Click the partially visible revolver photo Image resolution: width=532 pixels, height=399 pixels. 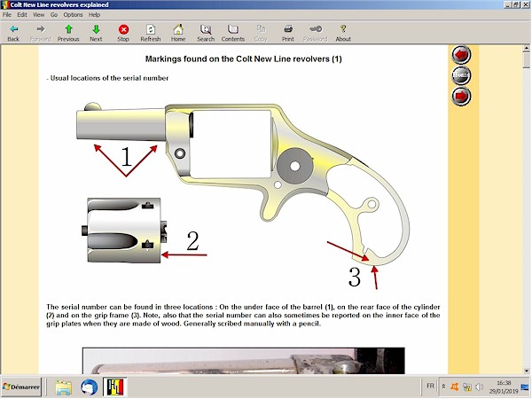244,361
